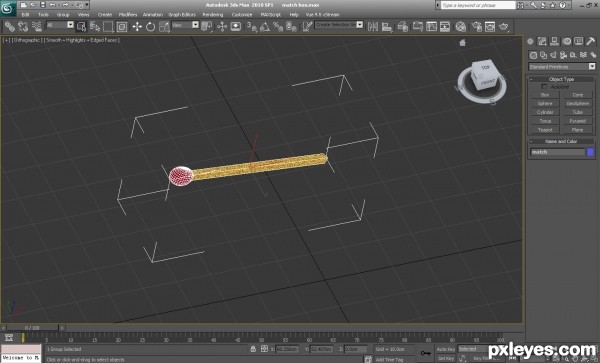Open the 3ds Max application menu button
Screen dimensions: 600x363
pos(7,8)
